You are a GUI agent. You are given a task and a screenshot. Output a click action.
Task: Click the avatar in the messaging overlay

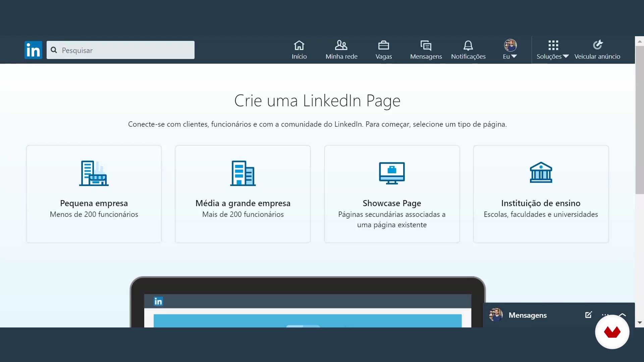click(x=496, y=315)
